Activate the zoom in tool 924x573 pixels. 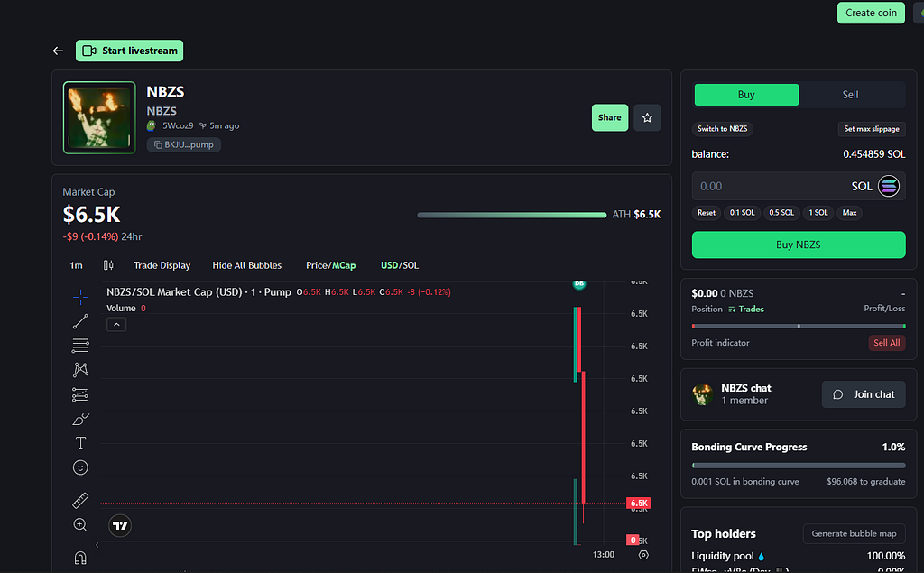click(x=80, y=524)
